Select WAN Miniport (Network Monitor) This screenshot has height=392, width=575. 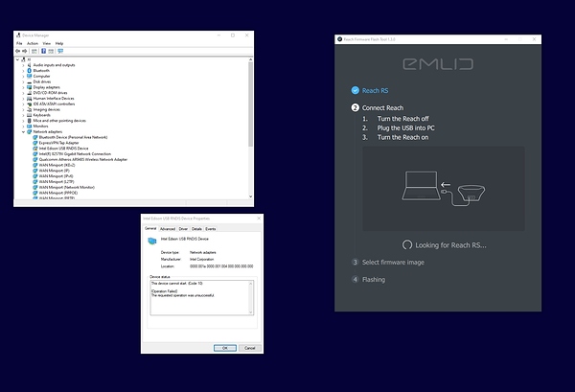[67, 188]
